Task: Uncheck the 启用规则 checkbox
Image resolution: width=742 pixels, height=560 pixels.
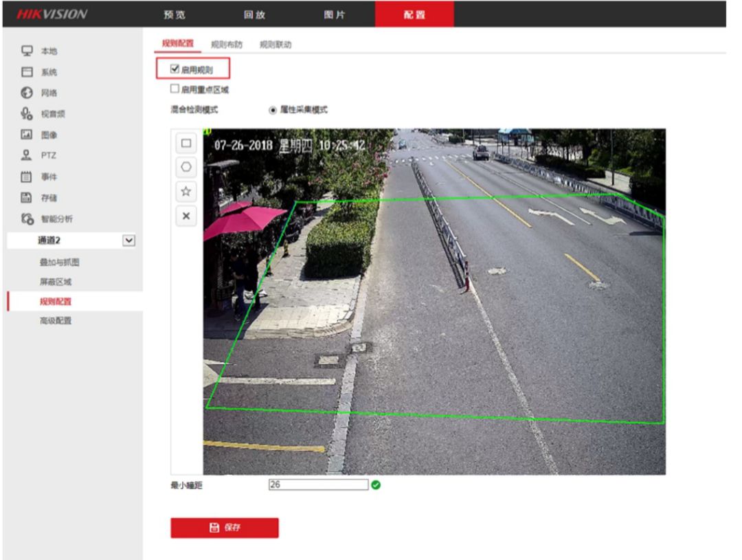Action: (175, 69)
